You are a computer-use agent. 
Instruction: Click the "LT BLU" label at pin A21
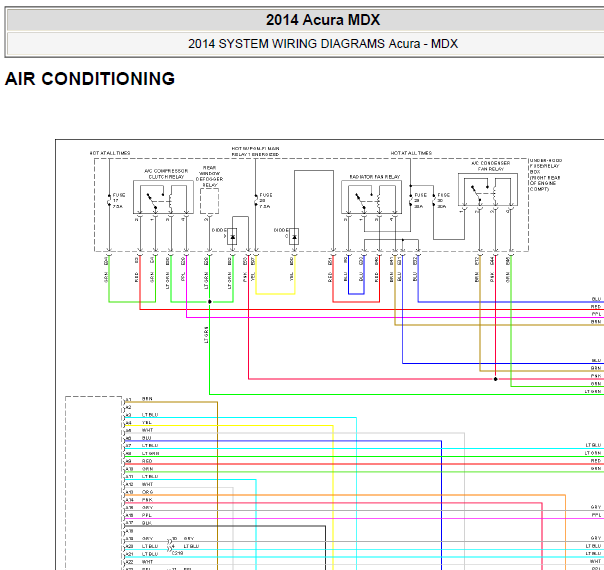[150, 554]
